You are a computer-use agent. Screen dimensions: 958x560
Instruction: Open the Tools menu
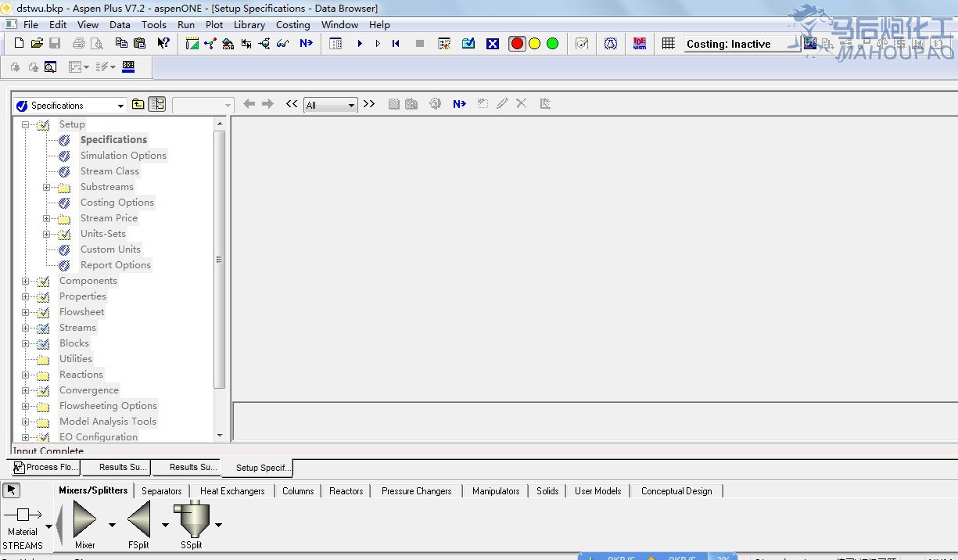click(x=154, y=24)
